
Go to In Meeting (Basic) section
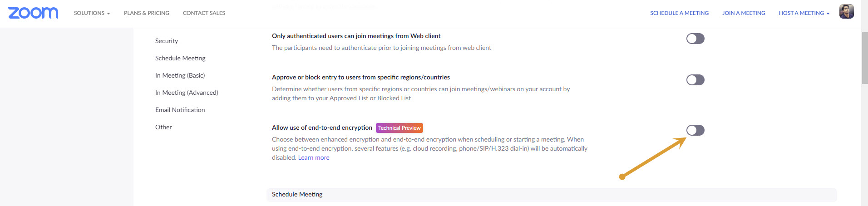(x=180, y=75)
